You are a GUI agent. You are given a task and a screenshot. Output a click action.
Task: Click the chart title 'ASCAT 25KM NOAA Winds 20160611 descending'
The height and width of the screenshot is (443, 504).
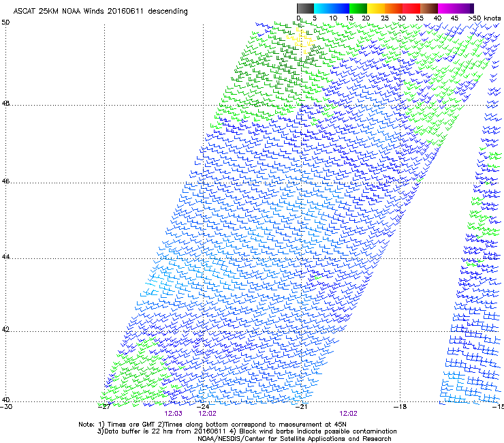(100, 11)
